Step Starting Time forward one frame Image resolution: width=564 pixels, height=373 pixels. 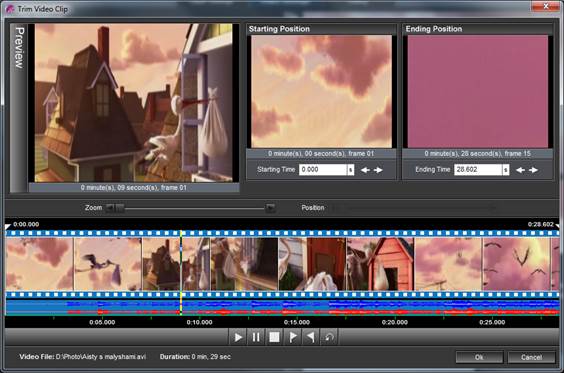[x=378, y=170]
